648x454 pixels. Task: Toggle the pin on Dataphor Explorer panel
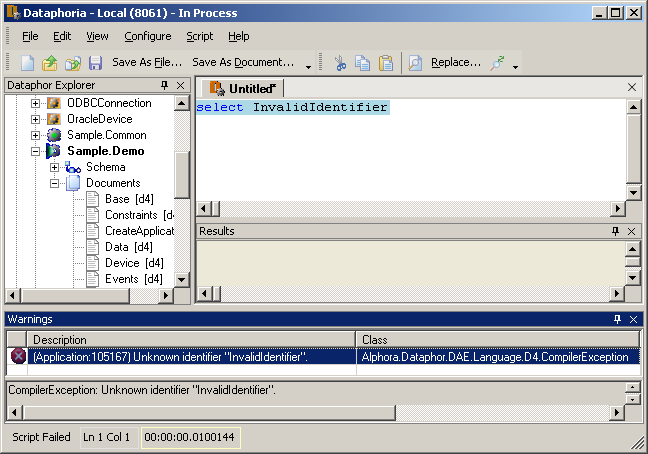[164, 86]
